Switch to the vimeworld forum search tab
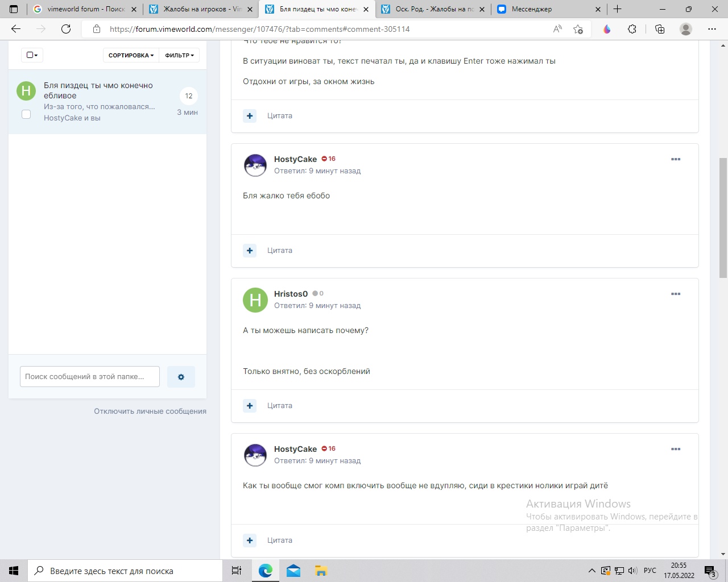 tap(85, 9)
